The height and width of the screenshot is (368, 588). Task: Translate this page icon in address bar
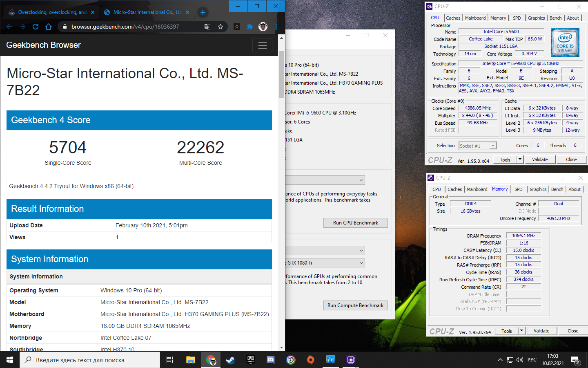point(207,27)
